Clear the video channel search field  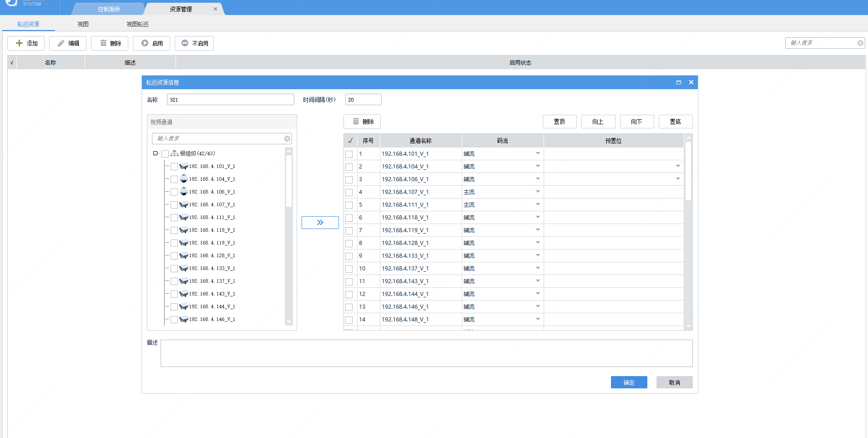287,138
